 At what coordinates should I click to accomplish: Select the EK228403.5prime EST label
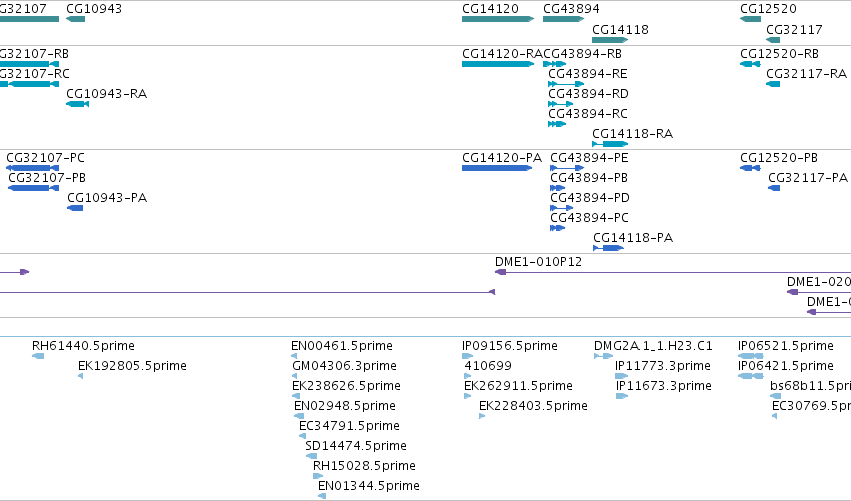click(x=533, y=406)
